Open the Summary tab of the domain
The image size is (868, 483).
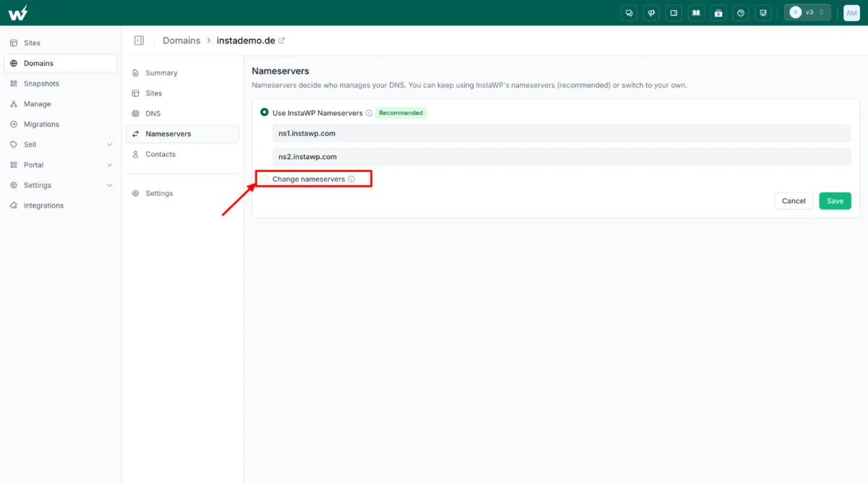(182, 73)
